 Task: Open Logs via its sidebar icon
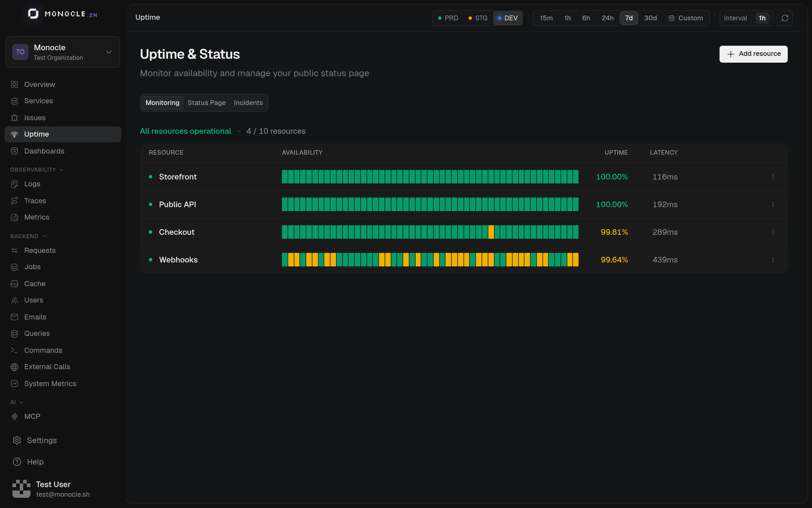14,184
